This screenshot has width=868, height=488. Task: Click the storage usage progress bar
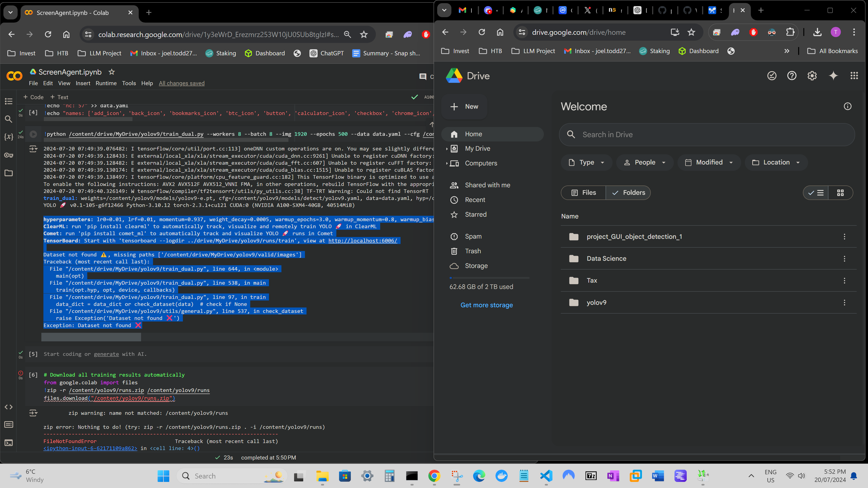489,278
